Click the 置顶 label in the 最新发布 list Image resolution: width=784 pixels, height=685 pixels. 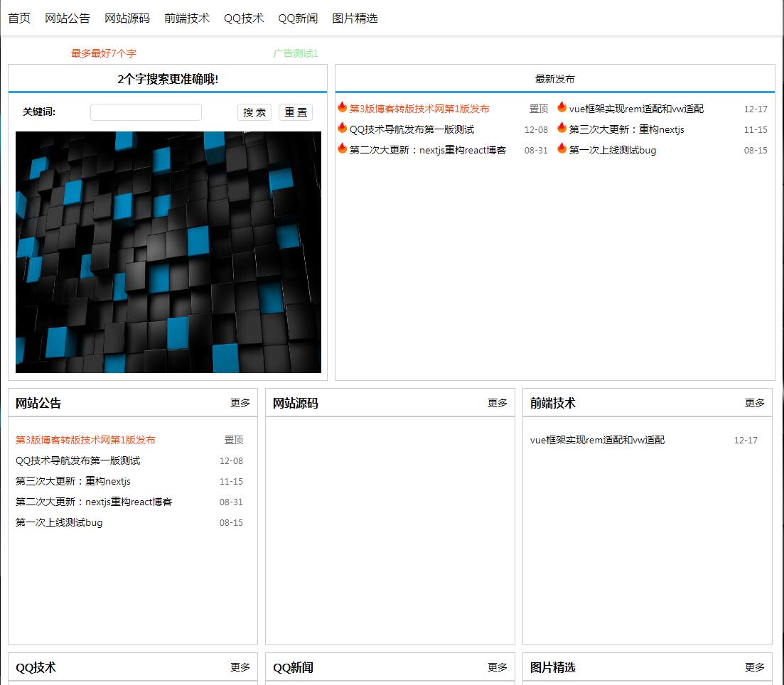click(x=539, y=109)
